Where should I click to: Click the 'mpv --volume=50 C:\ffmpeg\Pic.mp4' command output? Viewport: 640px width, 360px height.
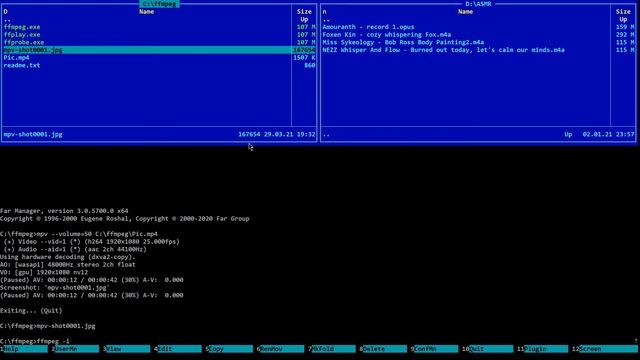[97, 234]
